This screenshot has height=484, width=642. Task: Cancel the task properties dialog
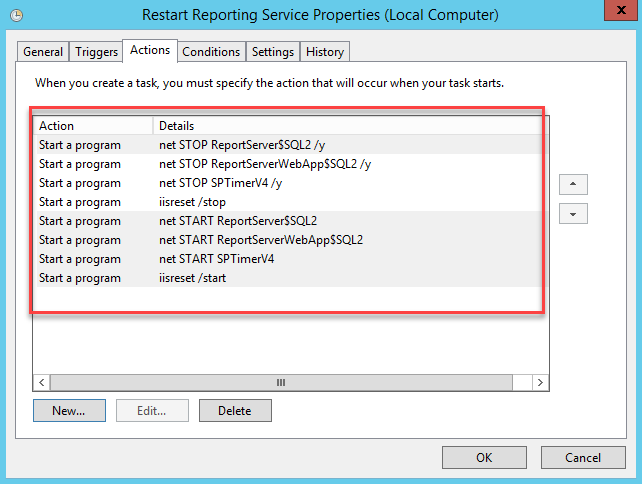(x=582, y=457)
